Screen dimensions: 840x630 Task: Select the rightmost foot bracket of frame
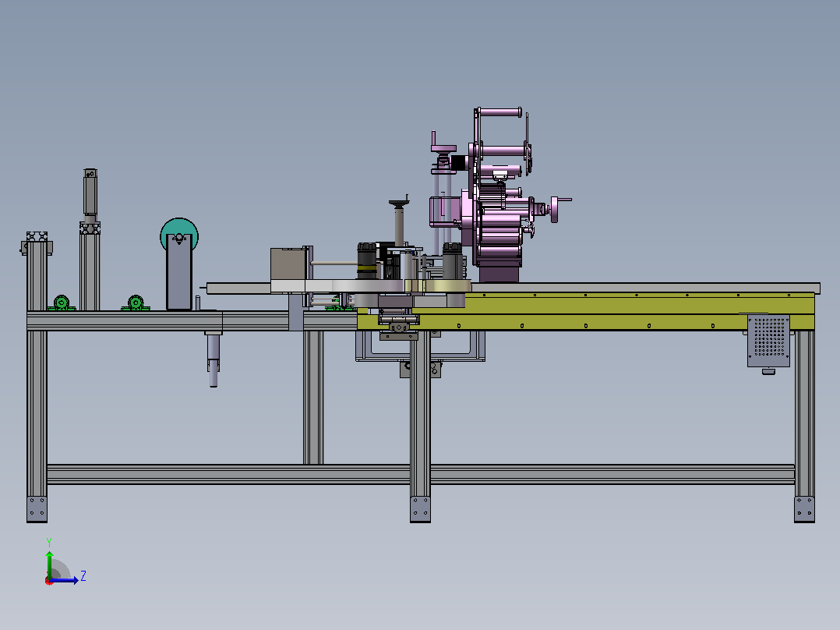point(804,509)
